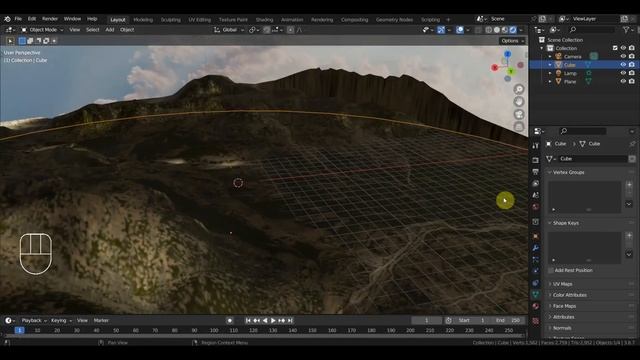Click the blue Z axis on navigation gizmo

tap(507, 54)
